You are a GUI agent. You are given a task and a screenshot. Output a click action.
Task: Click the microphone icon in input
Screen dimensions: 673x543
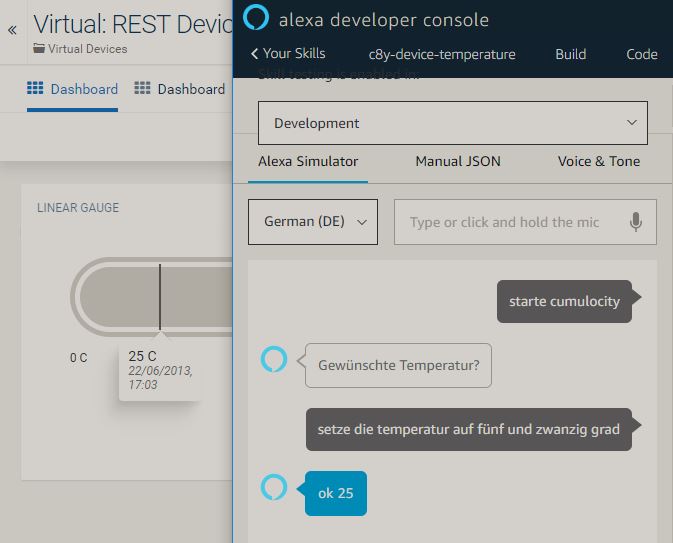pyautogui.click(x=635, y=222)
